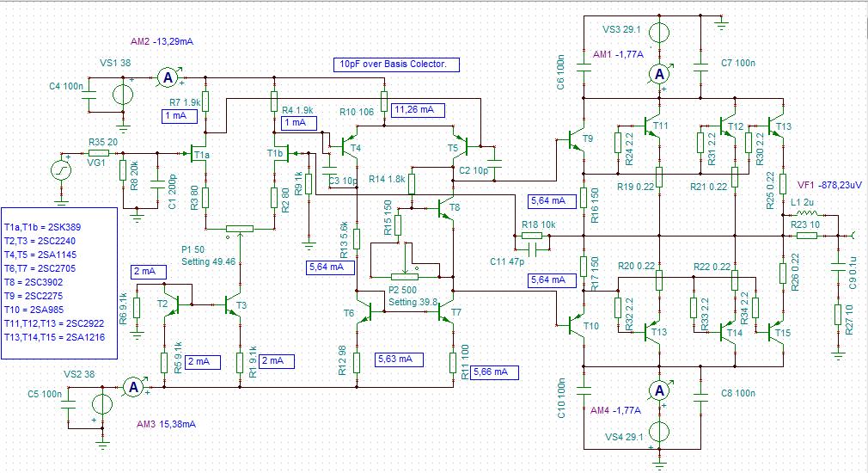Click the 'Setting 39.8' label
The width and height of the screenshot is (868, 473).
[x=413, y=302]
